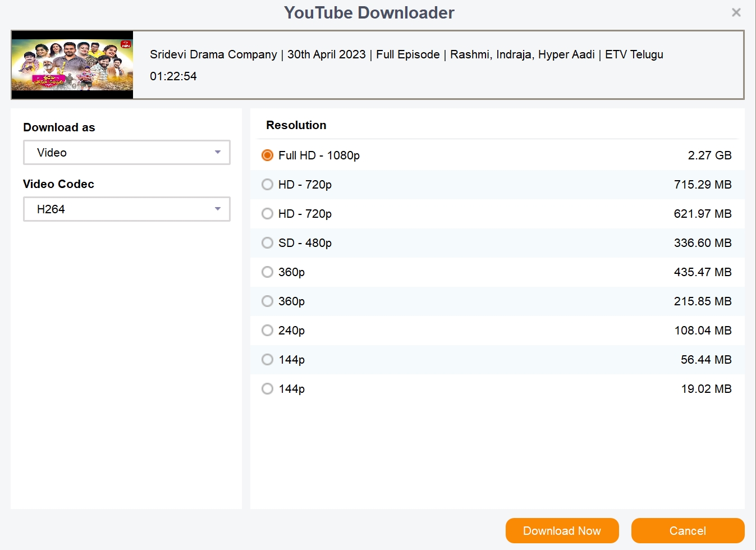Click the 336.60 MB file size

click(703, 243)
